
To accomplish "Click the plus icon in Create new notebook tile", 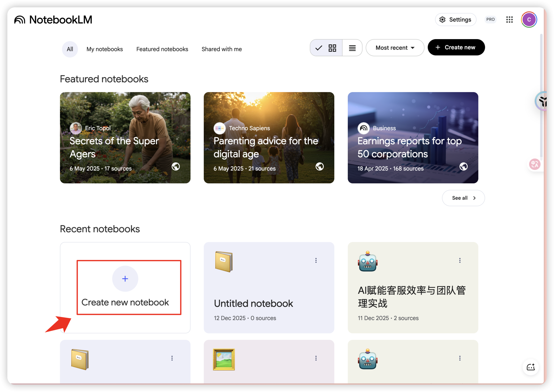I will pos(125,278).
